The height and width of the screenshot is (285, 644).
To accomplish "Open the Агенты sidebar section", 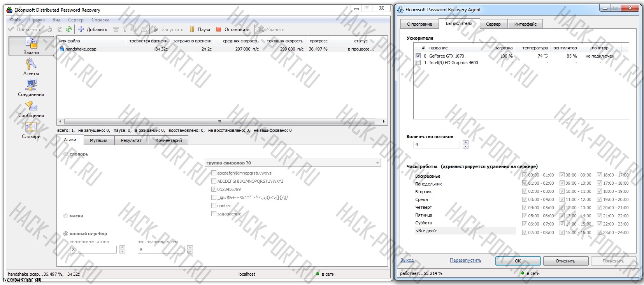I will click(31, 67).
